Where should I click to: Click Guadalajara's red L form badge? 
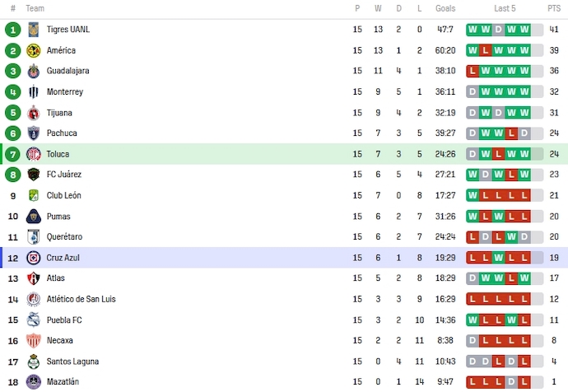tap(473, 71)
